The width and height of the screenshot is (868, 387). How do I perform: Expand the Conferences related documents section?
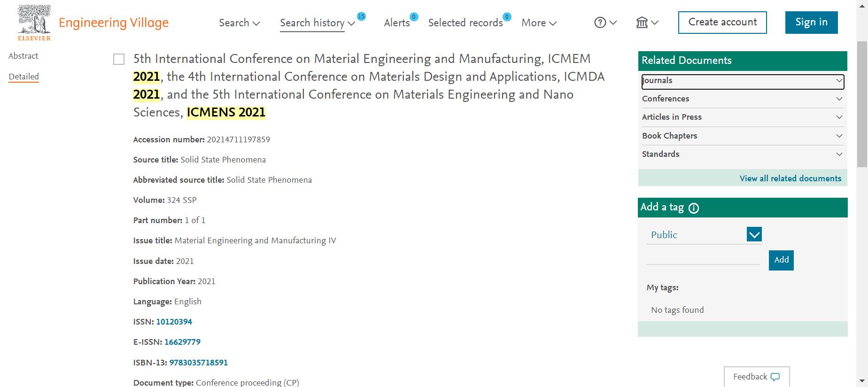pyautogui.click(x=742, y=99)
